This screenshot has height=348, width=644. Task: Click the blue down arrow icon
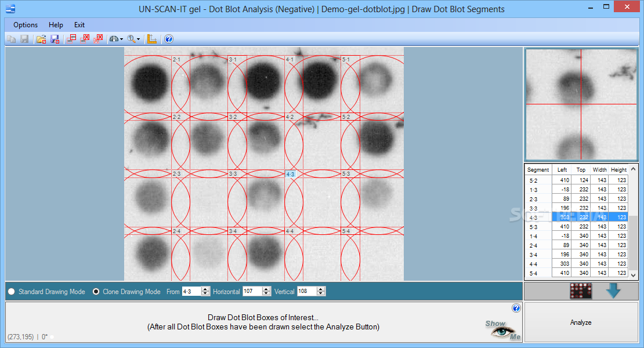pos(613,291)
